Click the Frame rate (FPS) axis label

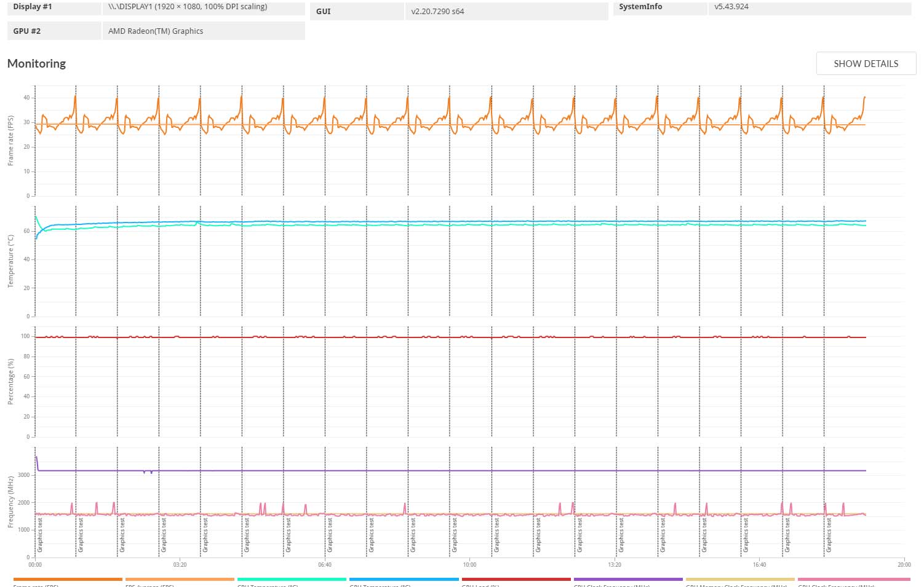point(10,141)
